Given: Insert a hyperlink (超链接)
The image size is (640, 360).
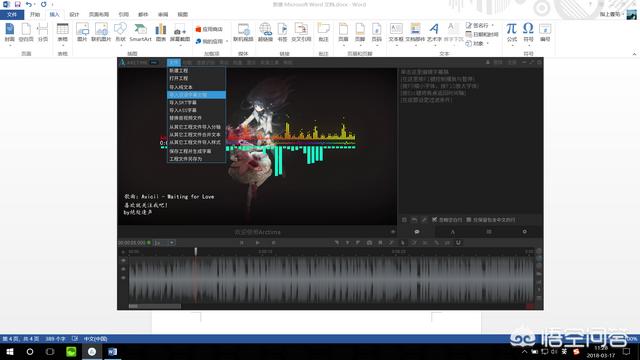Looking at the screenshot, I should [x=265, y=33].
